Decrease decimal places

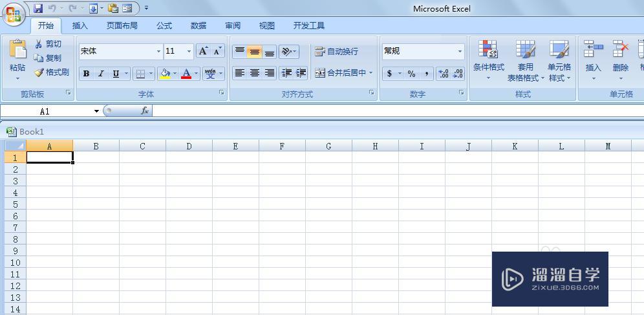[458, 74]
